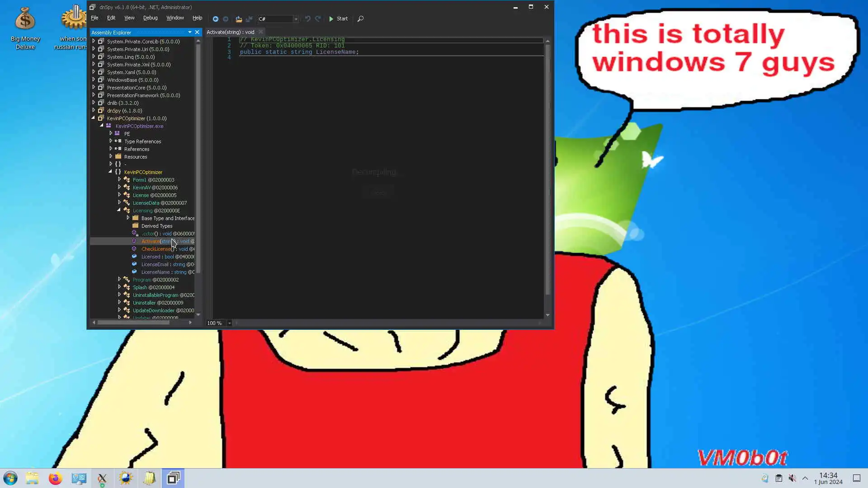Open the Debug menu
Screen dimensions: 868x488
click(x=150, y=18)
